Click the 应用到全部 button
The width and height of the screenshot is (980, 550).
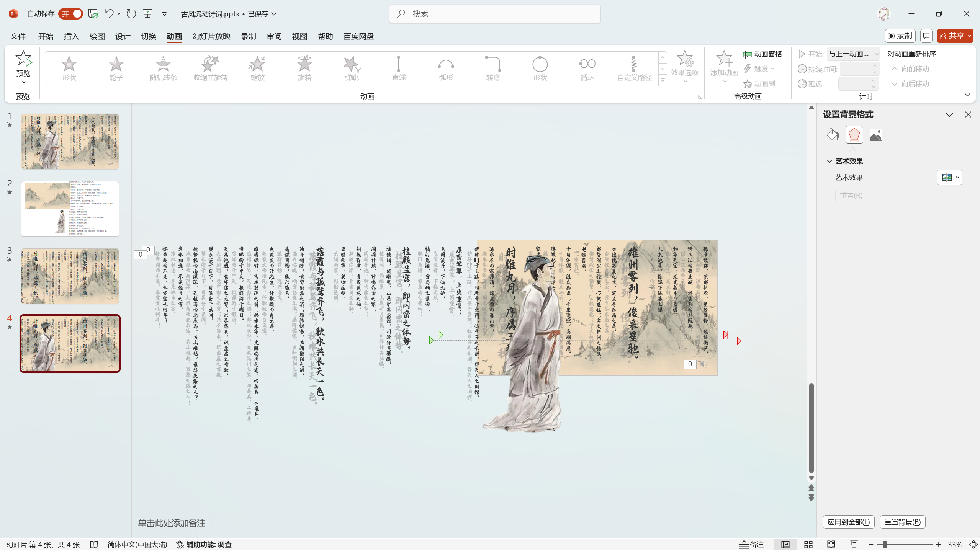click(x=849, y=522)
